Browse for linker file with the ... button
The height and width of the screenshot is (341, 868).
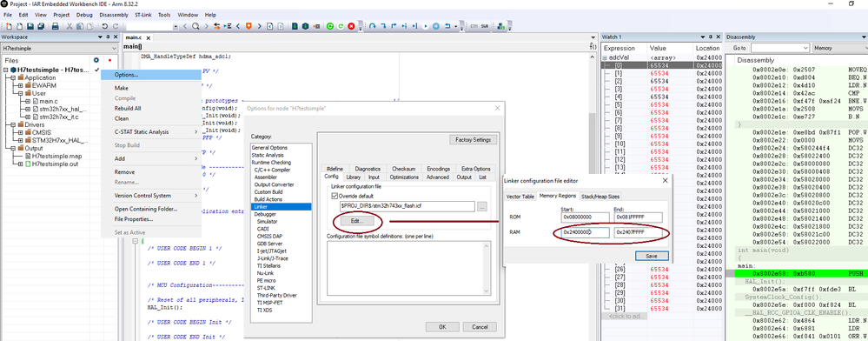(482, 206)
